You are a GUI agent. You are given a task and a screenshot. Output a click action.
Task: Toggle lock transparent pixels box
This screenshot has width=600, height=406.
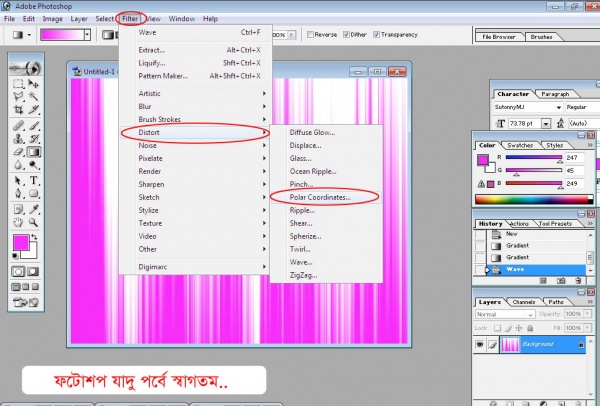(x=497, y=328)
